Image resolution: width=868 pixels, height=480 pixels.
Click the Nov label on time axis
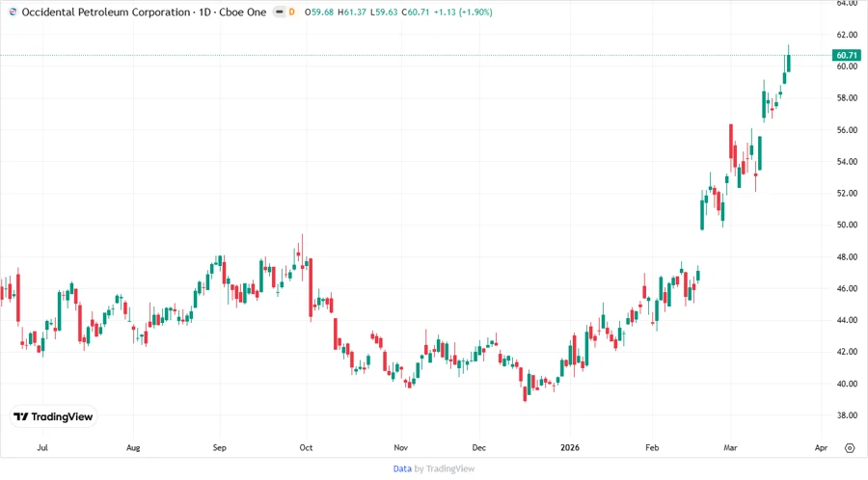(401, 448)
